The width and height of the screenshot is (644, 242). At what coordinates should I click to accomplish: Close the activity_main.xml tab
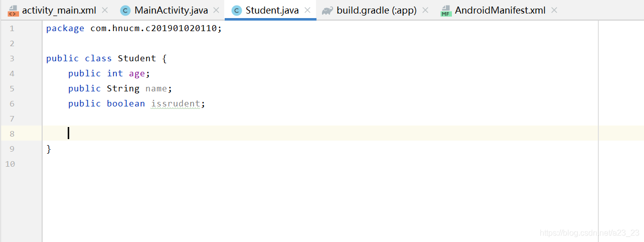click(104, 11)
